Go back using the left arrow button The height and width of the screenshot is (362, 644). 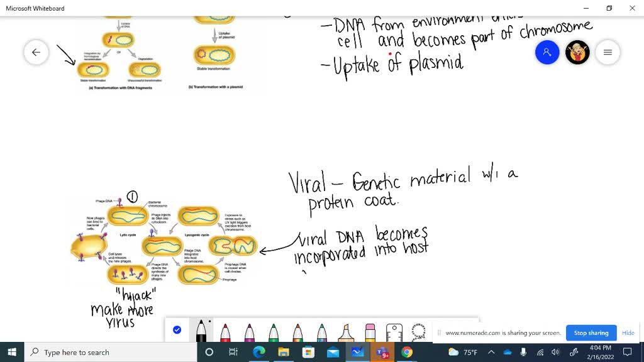point(36,52)
